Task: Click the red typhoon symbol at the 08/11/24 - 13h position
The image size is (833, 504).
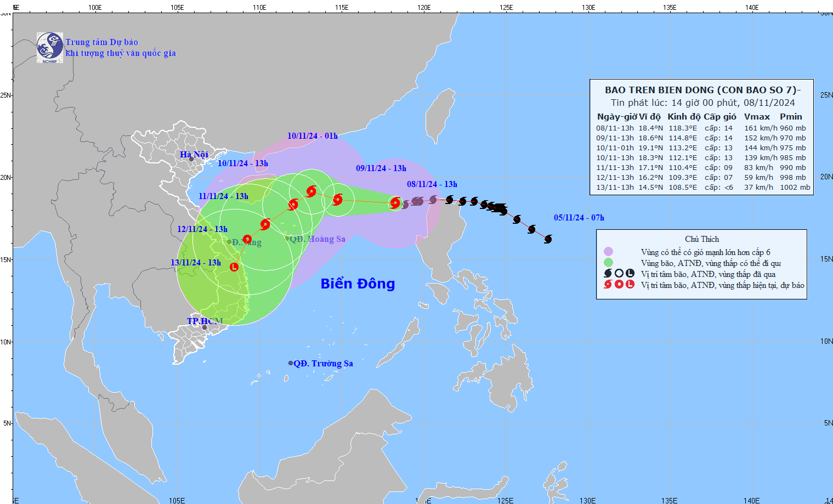Action: point(395,203)
